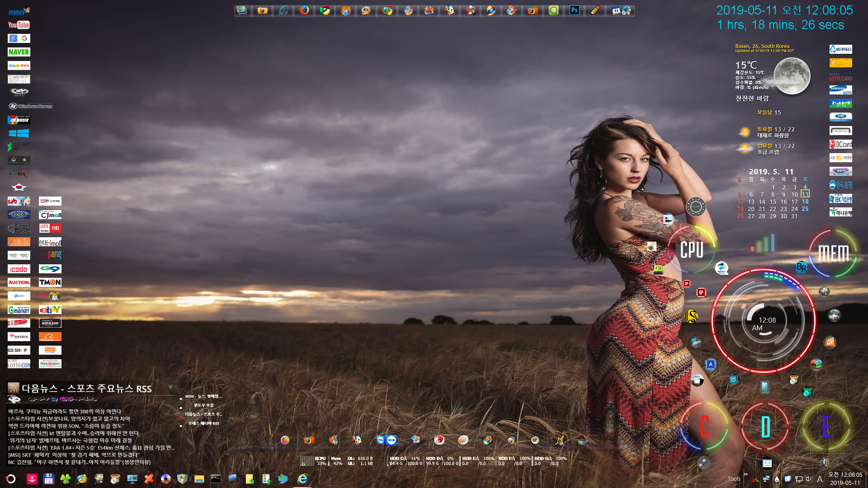Open Command Prompt on taskbar

[216, 479]
